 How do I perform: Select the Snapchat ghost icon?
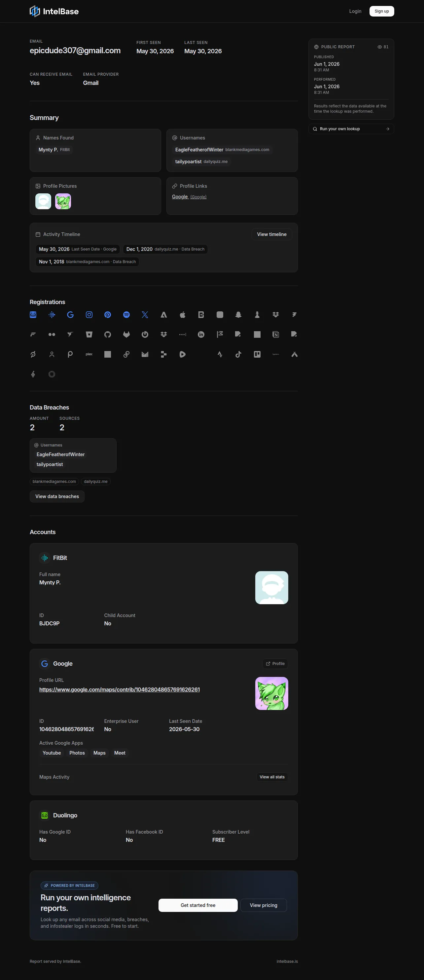click(238, 315)
